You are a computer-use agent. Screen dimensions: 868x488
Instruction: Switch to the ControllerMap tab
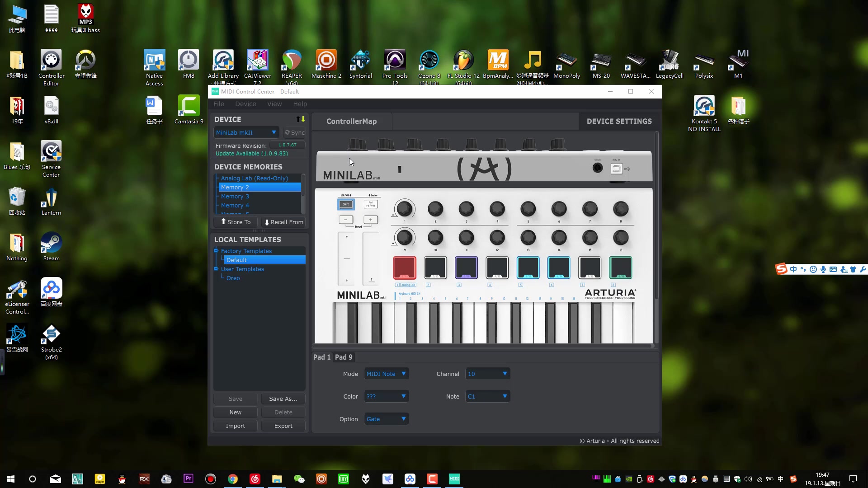352,121
